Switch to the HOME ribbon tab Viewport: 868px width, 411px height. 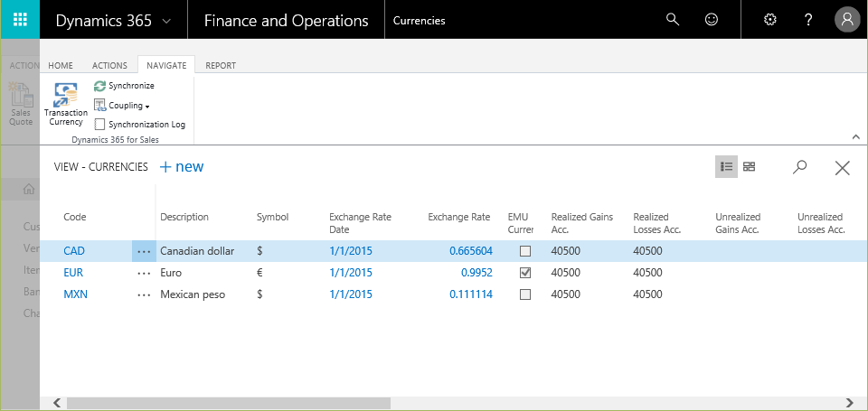pyautogui.click(x=61, y=65)
